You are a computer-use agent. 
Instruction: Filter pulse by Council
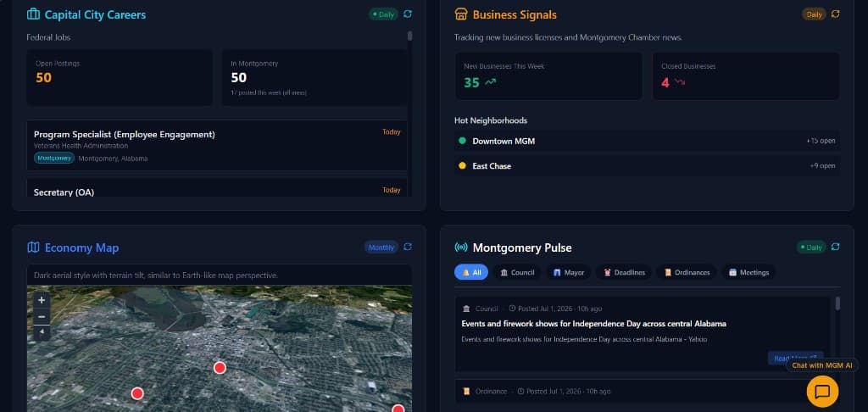click(x=517, y=272)
